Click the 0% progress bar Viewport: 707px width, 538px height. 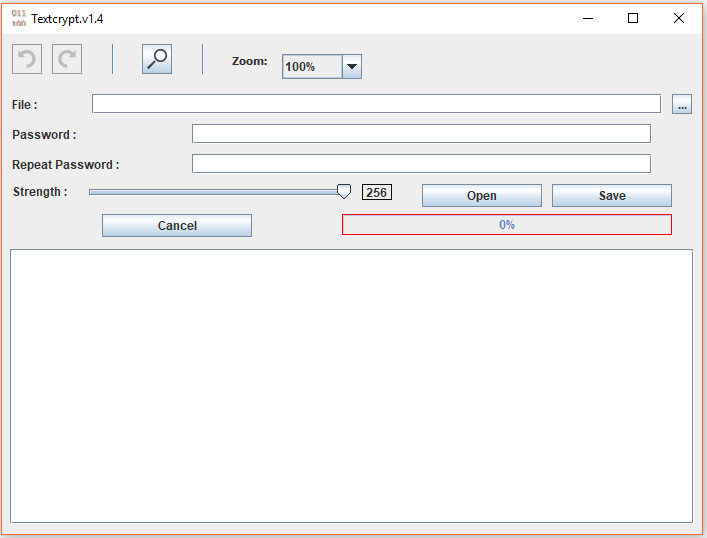pos(507,225)
